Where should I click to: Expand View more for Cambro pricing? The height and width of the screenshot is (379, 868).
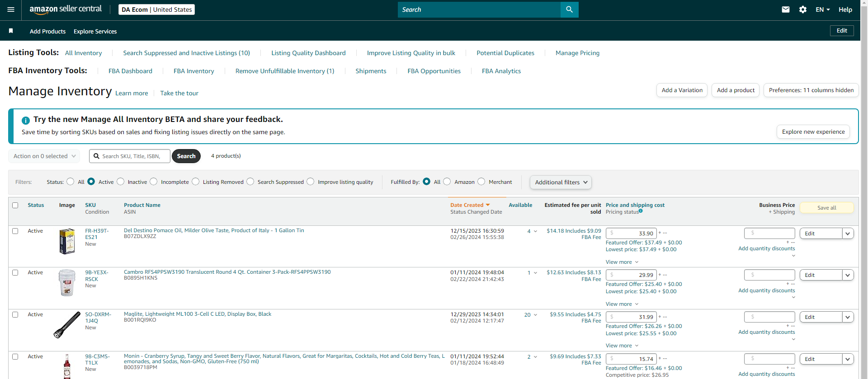(x=622, y=304)
